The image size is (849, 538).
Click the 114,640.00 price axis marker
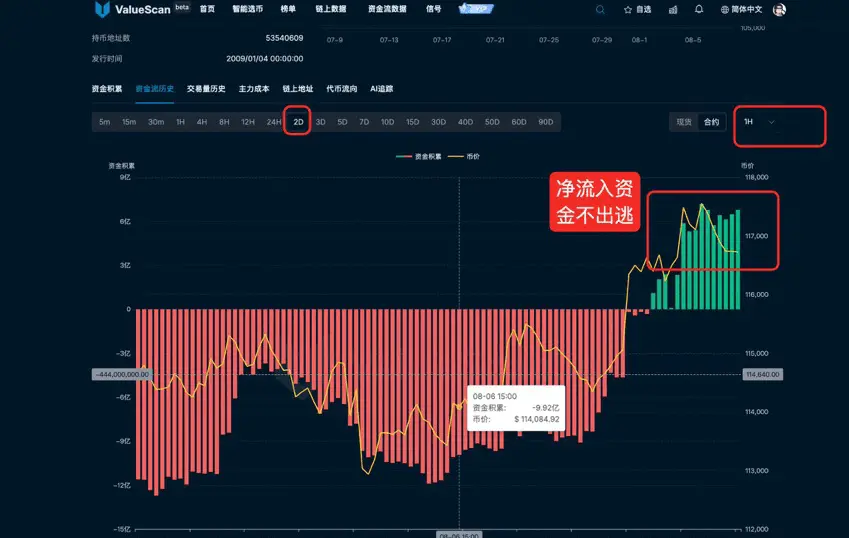pos(762,375)
